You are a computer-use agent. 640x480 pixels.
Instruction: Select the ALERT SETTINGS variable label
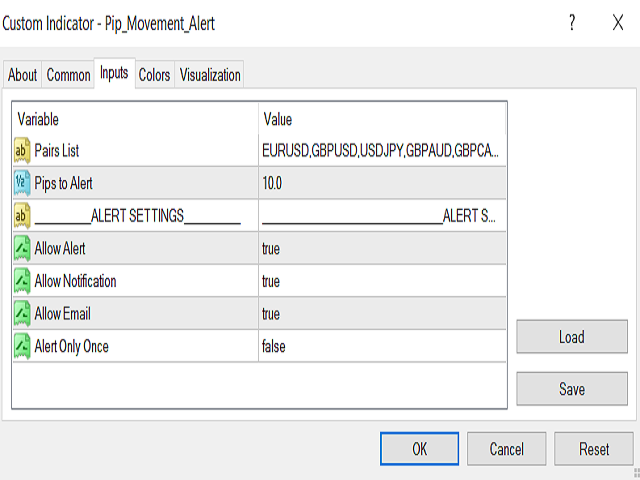point(138,216)
